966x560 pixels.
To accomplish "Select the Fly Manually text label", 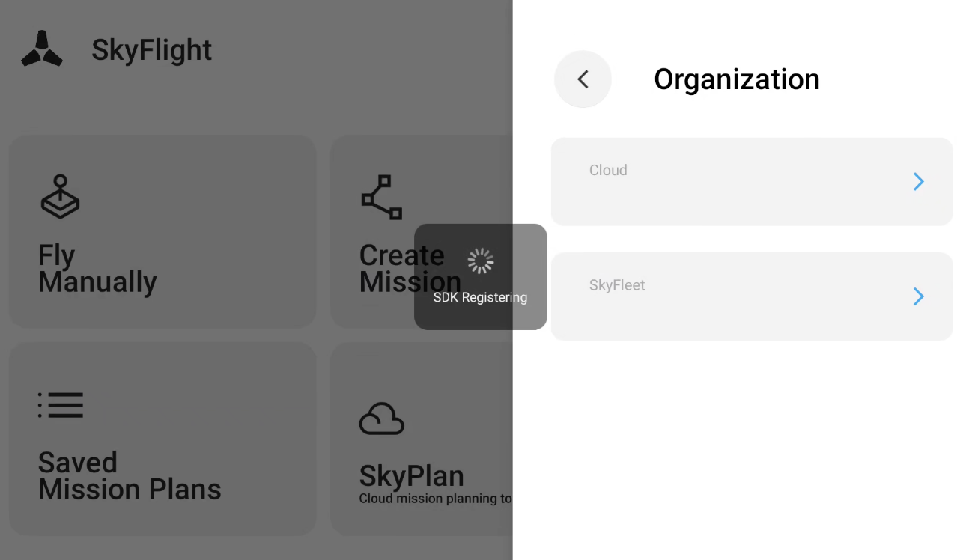I will click(97, 269).
